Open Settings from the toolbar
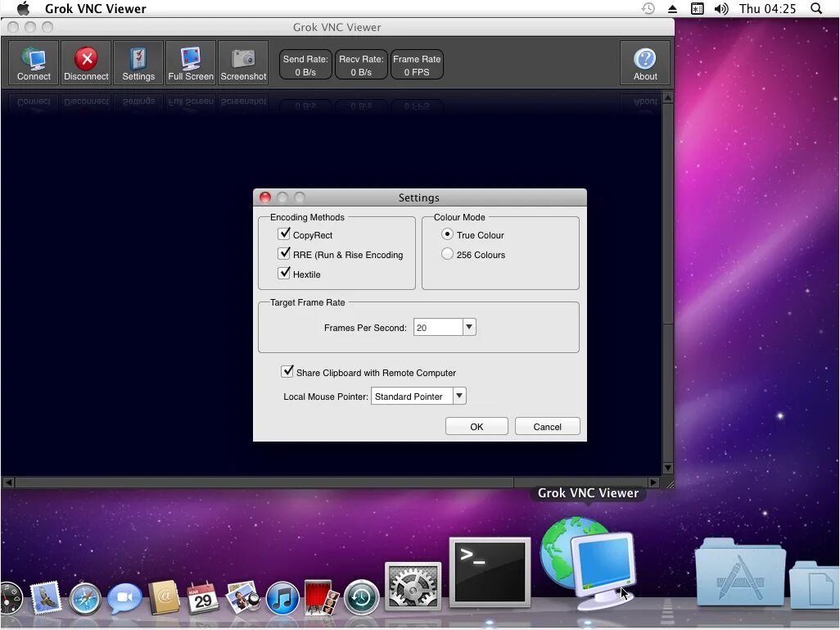Screen dimensions: 840x630 (x=138, y=63)
